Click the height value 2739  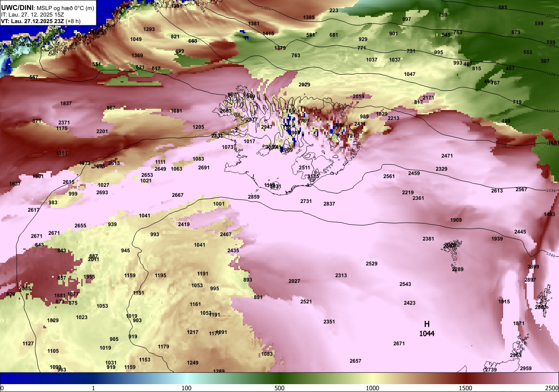[491, 370]
